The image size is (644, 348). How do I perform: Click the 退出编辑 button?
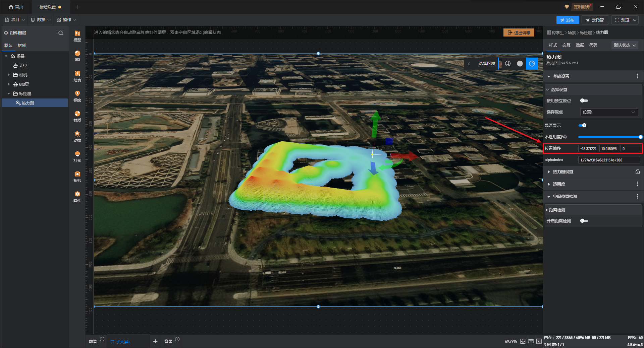pos(519,32)
